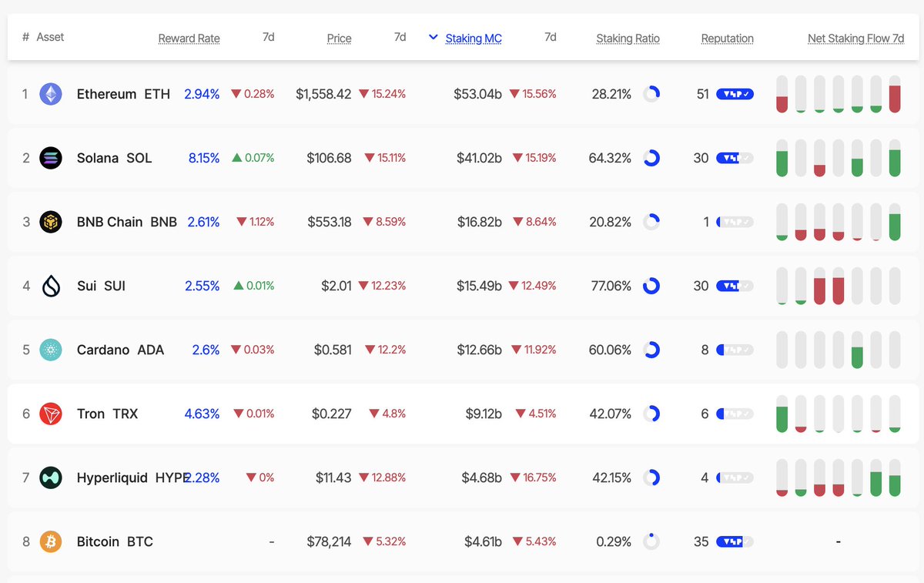Image resolution: width=924 pixels, height=583 pixels.
Task: Sort table by Staking MC column
Action: (474, 39)
